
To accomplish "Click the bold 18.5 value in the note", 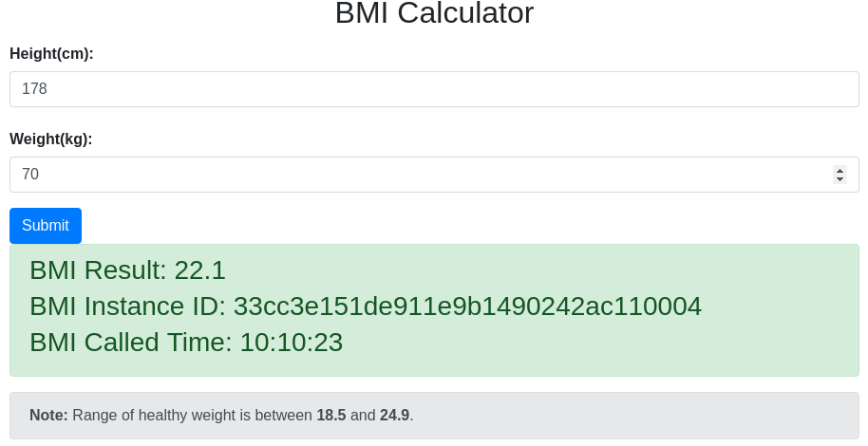I will tap(331, 416).
